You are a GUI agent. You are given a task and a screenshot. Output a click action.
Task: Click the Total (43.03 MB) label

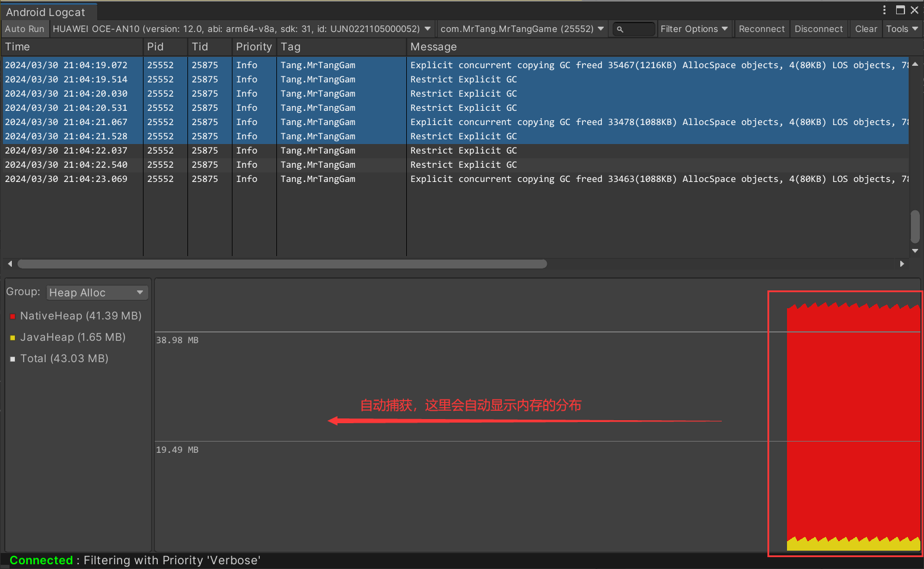tap(64, 359)
